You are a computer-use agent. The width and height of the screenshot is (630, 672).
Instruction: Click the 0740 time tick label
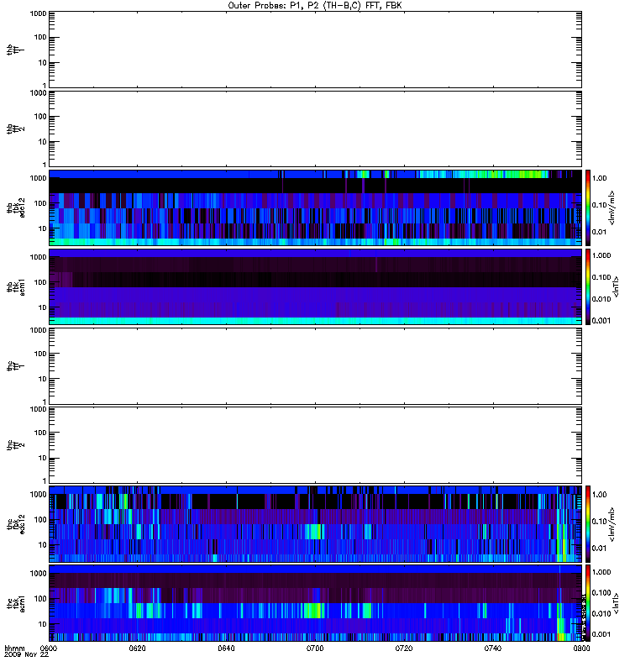pos(493,648)
